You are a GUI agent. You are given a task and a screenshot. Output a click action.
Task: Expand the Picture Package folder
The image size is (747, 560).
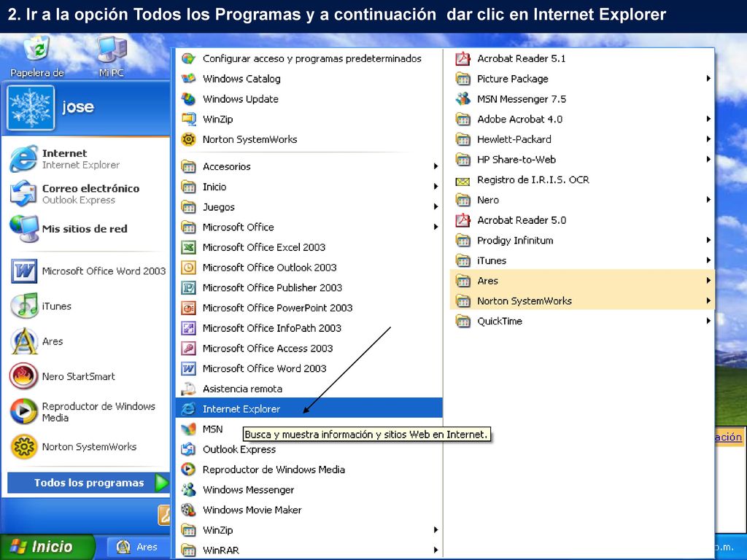point(582,79)
